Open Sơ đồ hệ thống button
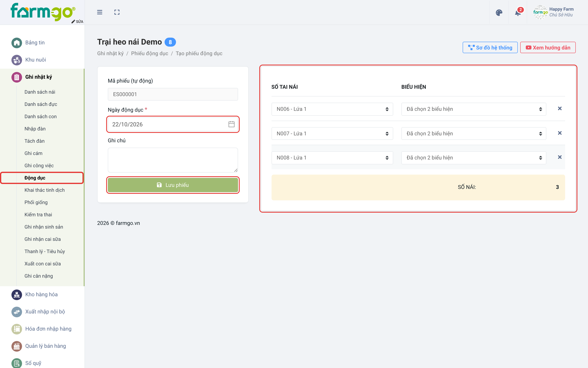The width and height of the screenshot is (588, 368). (490, 47)
